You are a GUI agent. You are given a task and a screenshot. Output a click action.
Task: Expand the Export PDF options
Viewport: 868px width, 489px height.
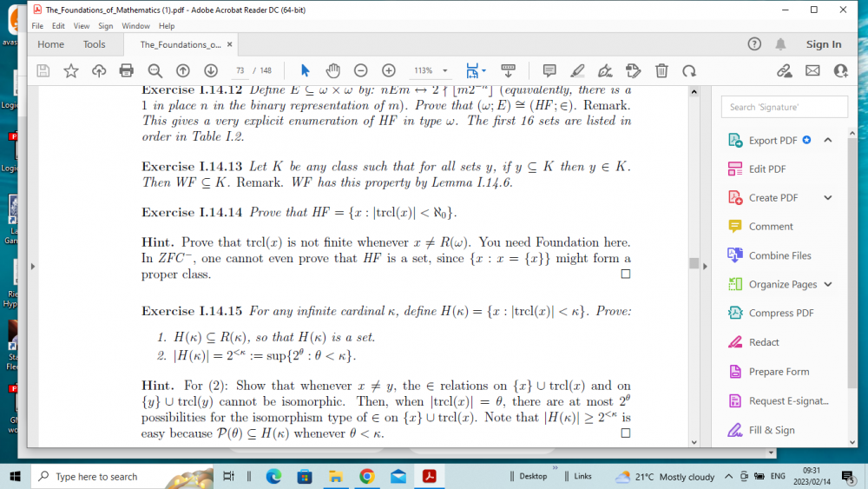pyautogui.click(x=827, y=140)
